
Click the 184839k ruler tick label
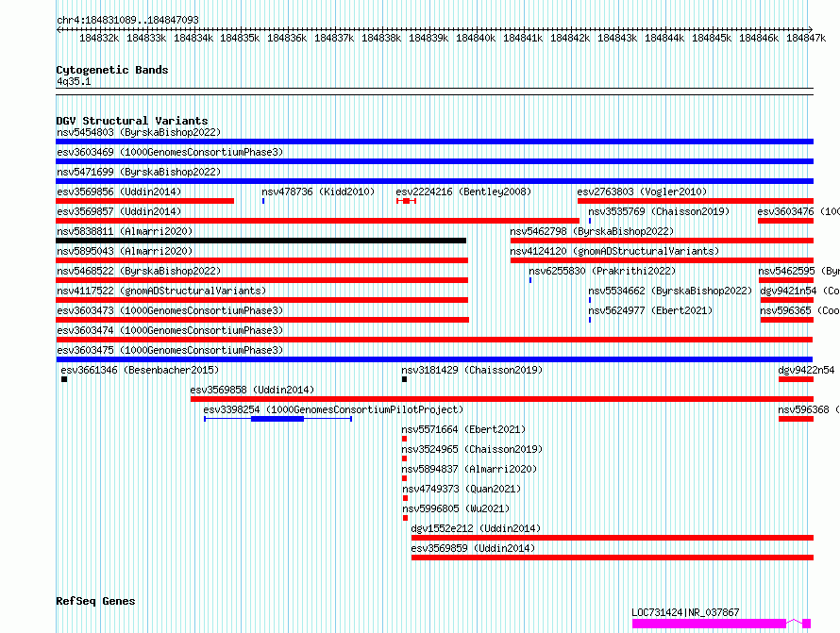(428, 38)
